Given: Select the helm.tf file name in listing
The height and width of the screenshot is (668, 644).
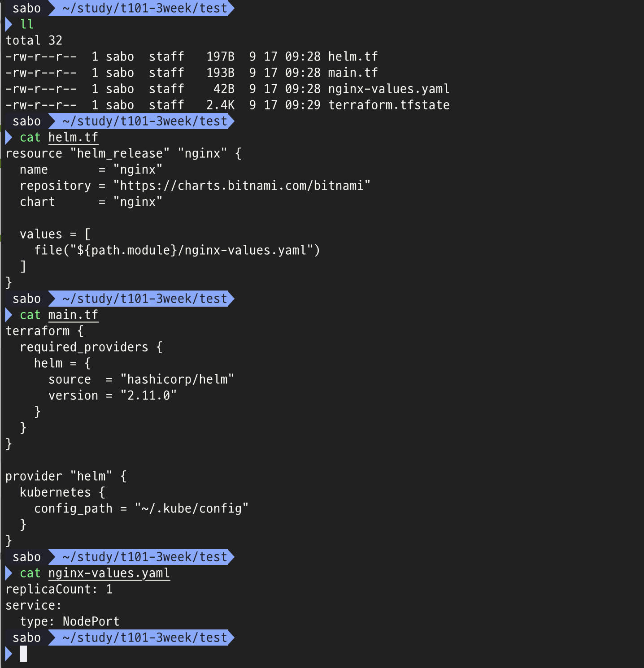Looking at the screenshot, I should pos(353,56).
